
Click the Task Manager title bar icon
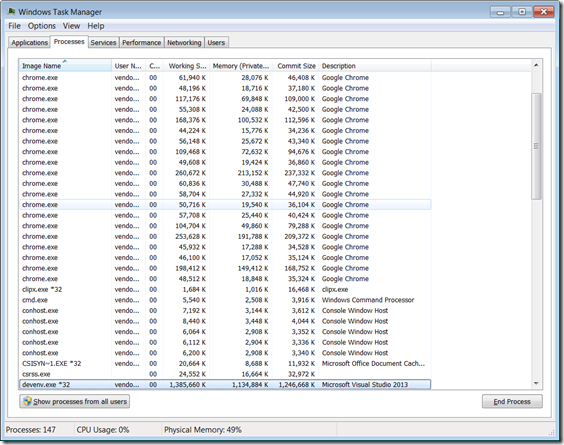point(11,12)
